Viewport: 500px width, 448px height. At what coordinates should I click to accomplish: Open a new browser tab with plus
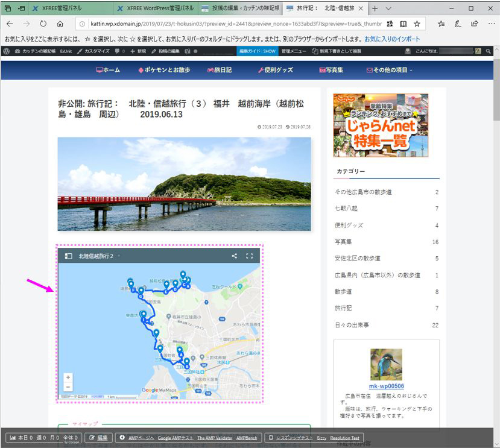[x=375, y=8]
